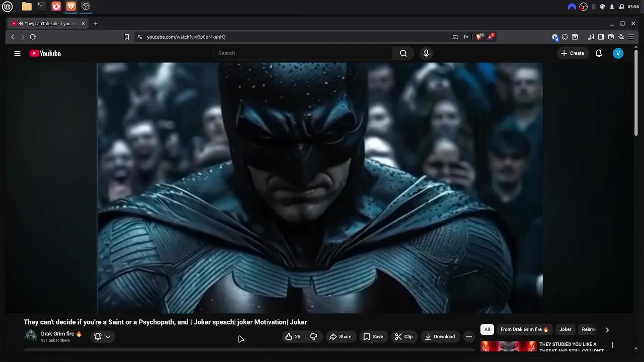This screenshot has width=644, height=362.
Task: Open Brave Leo AI sparkle icon
Action: click(621, 37)
